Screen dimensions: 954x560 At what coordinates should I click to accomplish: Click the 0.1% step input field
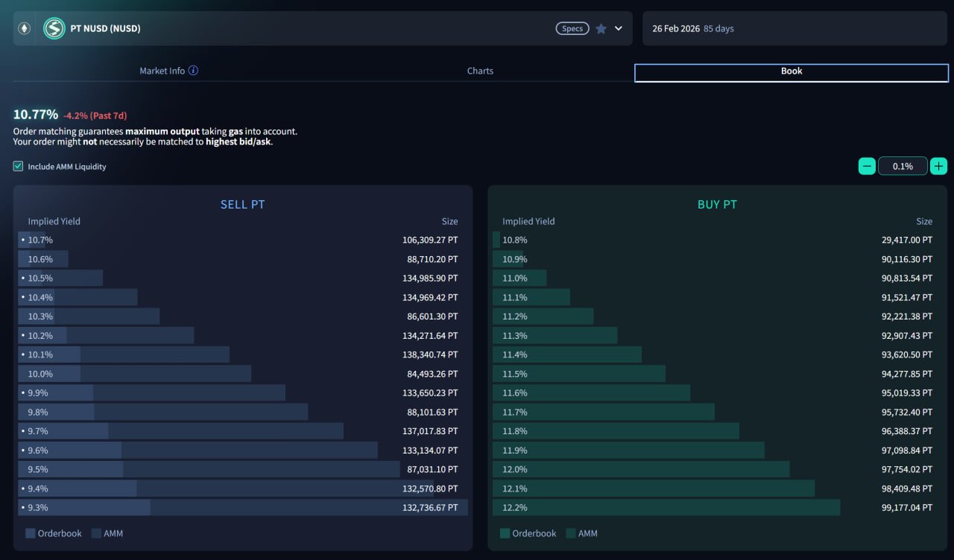[x=903, y=166]
